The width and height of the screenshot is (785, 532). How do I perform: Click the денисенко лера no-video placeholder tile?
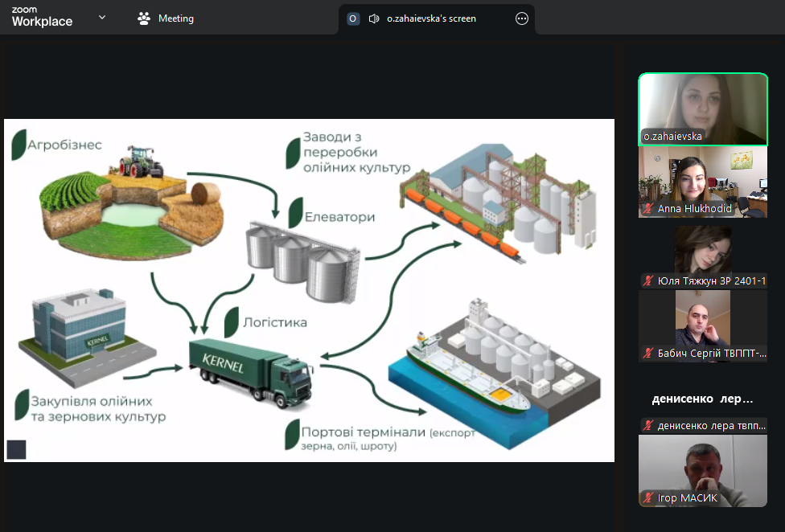pyautogui.click(x=703, y=399)
